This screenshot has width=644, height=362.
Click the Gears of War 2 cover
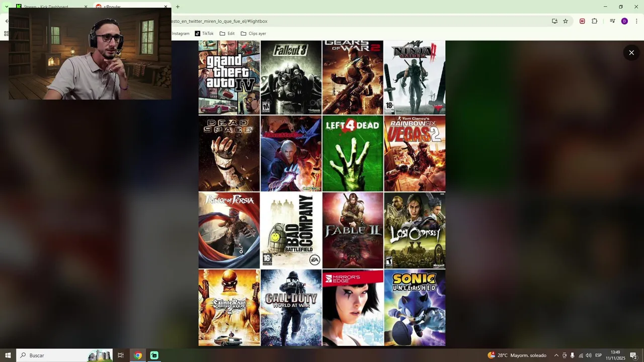point(353,77)
